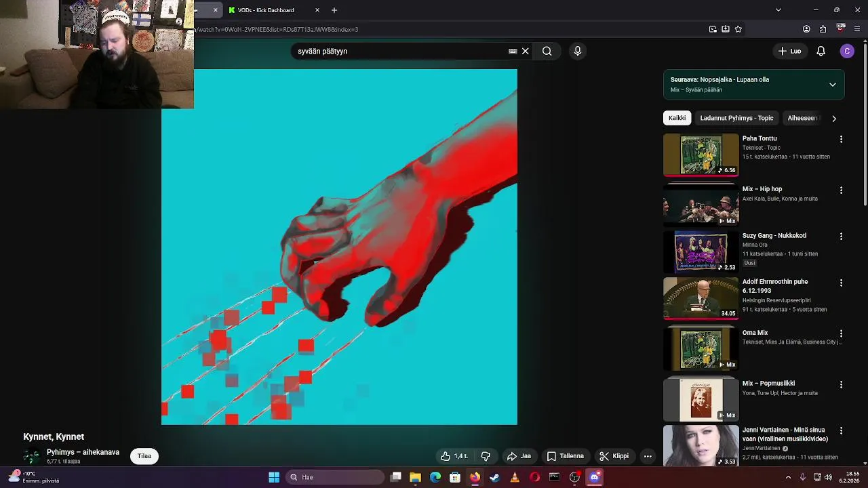
Task: Open more actions (three dots) under the video
Action: point(648,456)
